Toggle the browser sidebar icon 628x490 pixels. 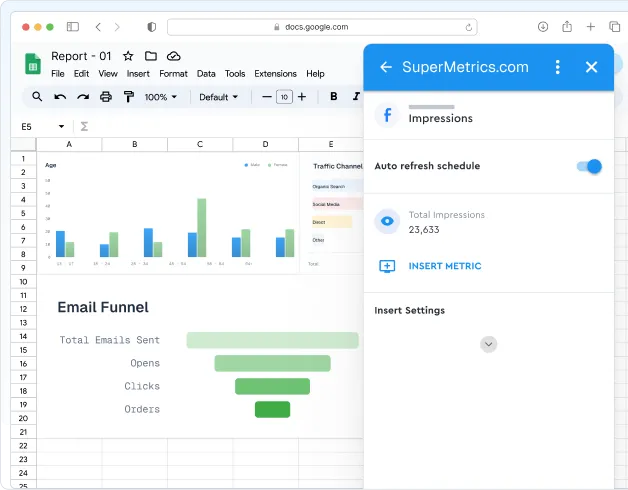(x=72, y=27)
